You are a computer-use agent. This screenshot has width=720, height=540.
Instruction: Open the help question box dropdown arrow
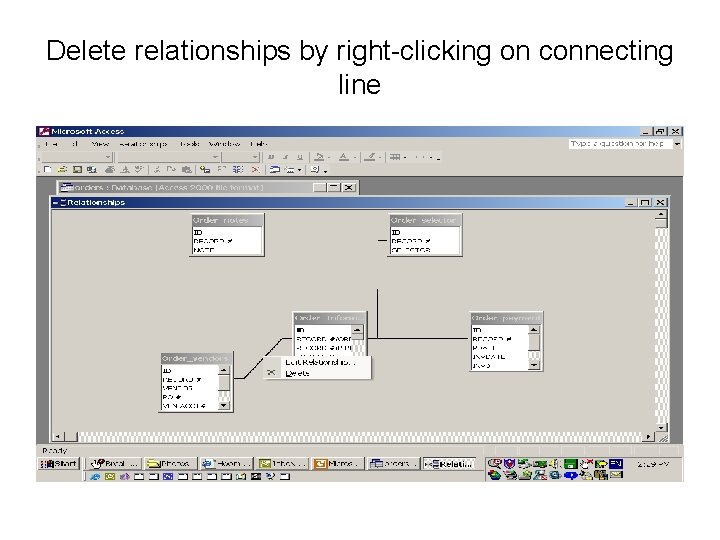(677, 144)
